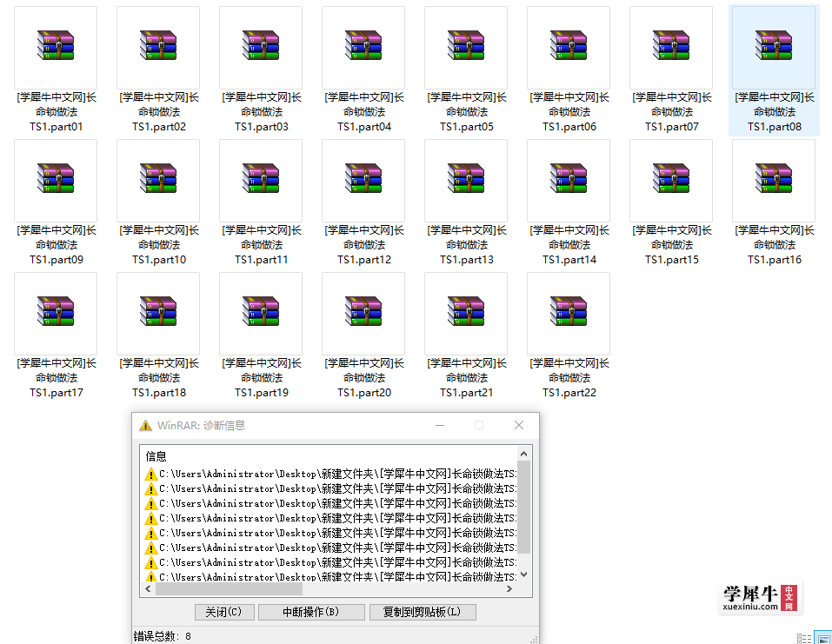Click the horizontal scrollbar left arrow
Screen dimensions: 832x644
coord(148,589)
